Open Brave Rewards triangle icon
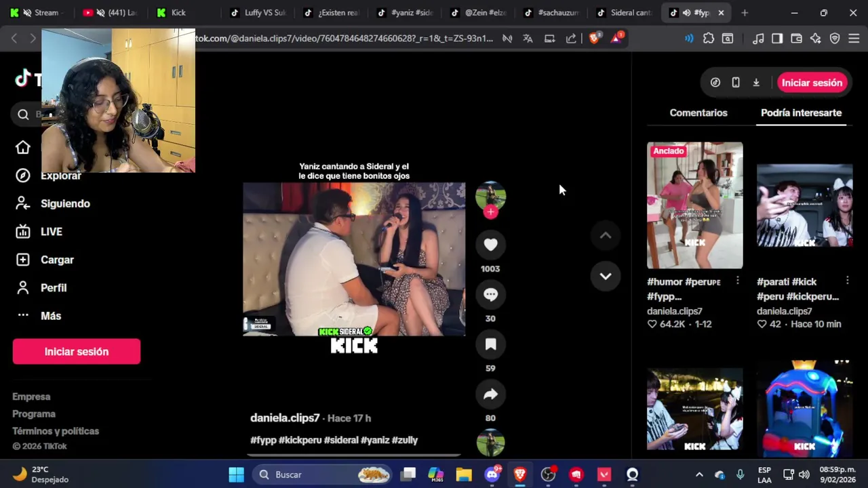The image size is (868, 488). click(616, 39)
